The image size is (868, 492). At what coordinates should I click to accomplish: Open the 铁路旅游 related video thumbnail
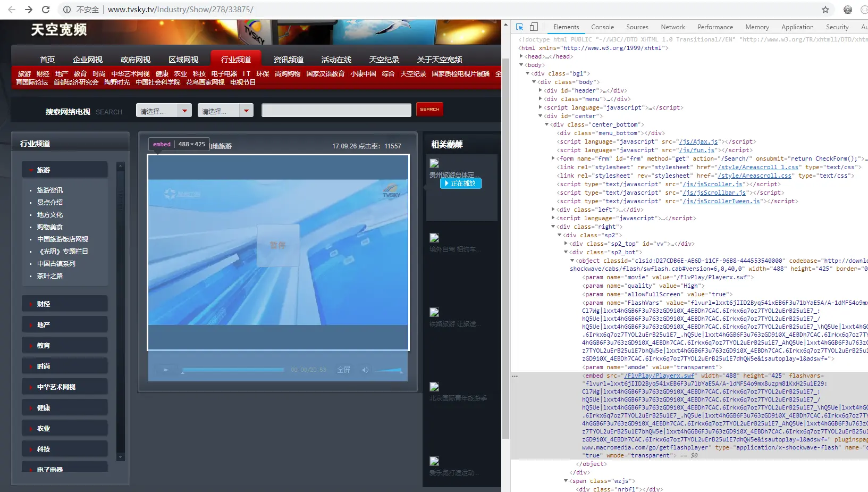[x=434, y=312]
